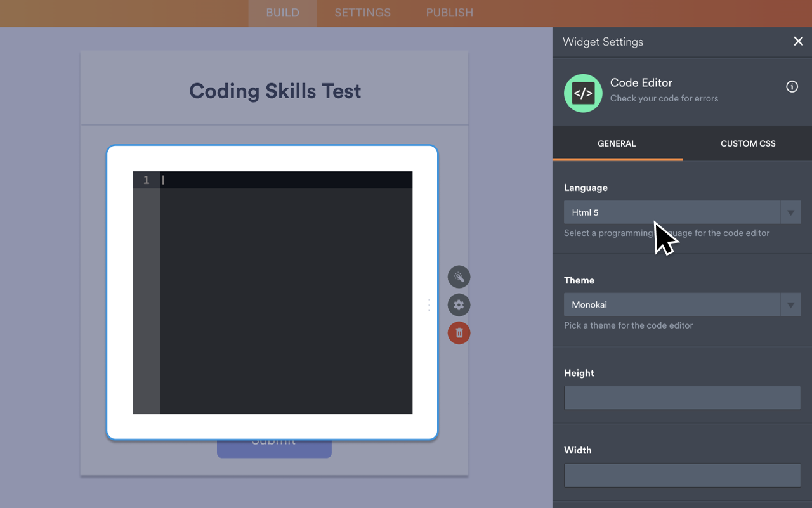
Task: Click the Theme dropdown arrow
Action: coord(790,304)
